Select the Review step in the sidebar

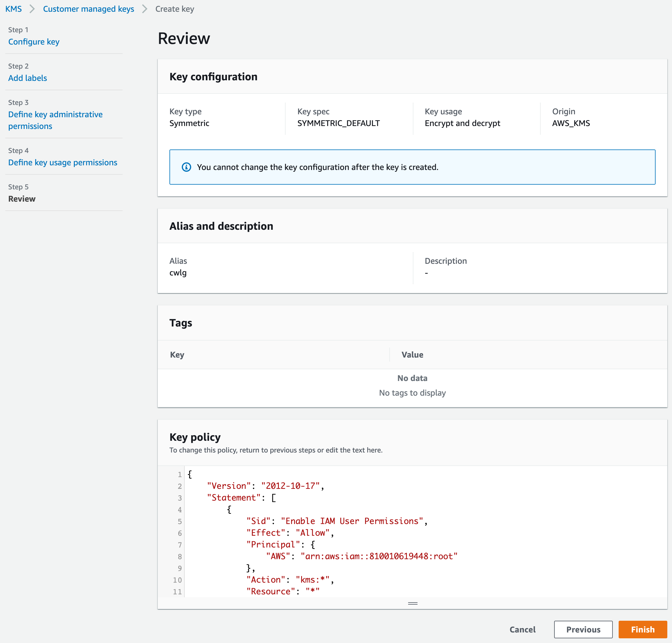coord(22,199)
